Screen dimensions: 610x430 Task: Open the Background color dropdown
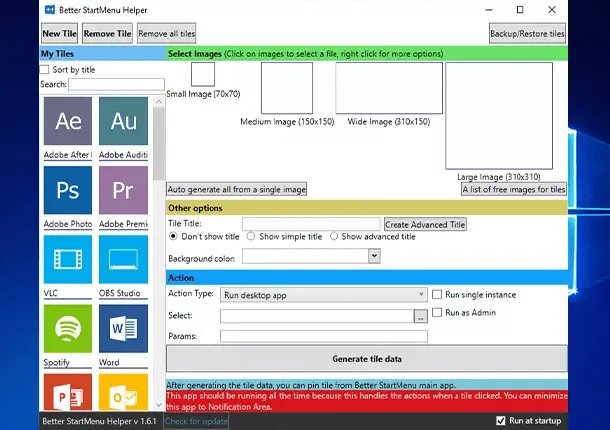311,256
